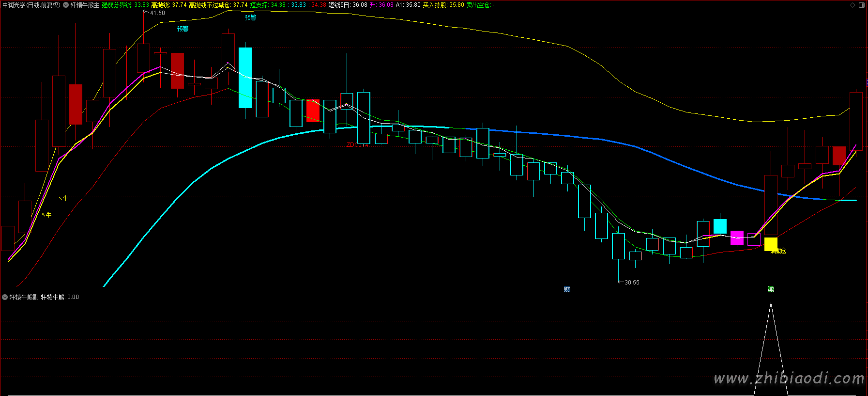
Task: Click the 30.55 low price marker
Action: (x=632, y=282)
